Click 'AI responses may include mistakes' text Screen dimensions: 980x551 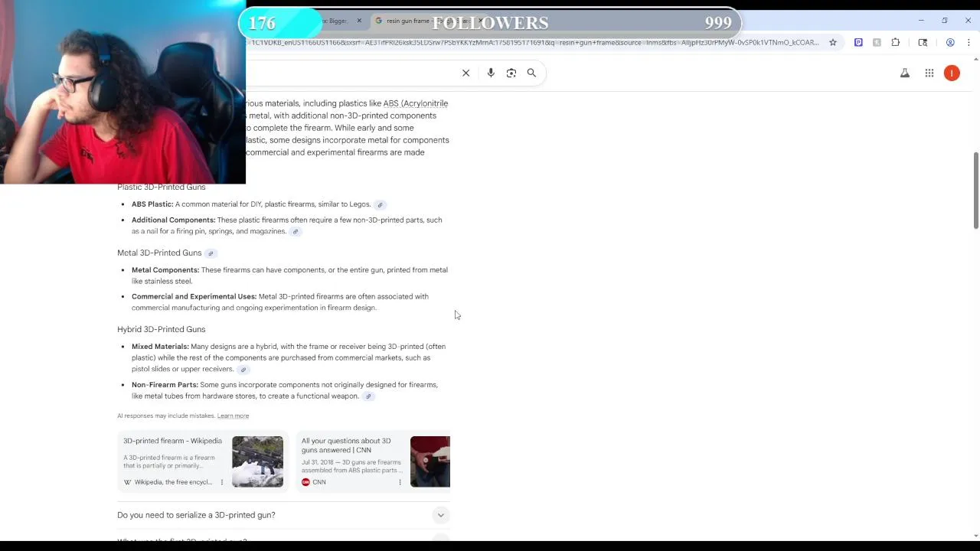166,416
